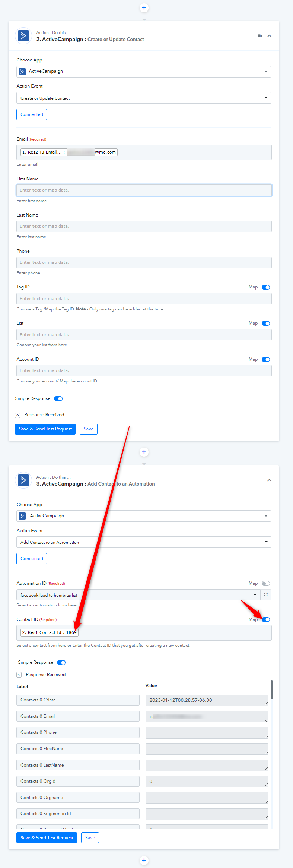Click the Contacts 0 Orgname label field
The height and width of the screenshot is (868, 293).
tap(78, 798)
